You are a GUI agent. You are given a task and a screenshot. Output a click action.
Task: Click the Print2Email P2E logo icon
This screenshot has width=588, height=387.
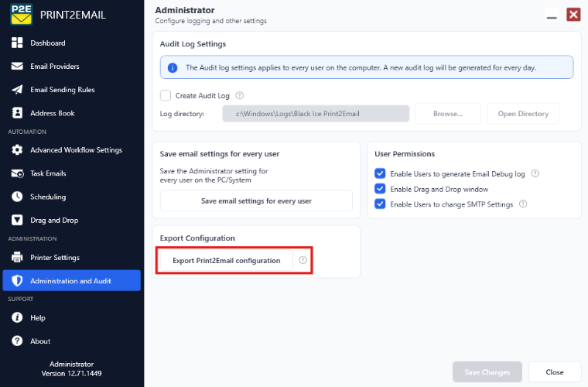22,14
